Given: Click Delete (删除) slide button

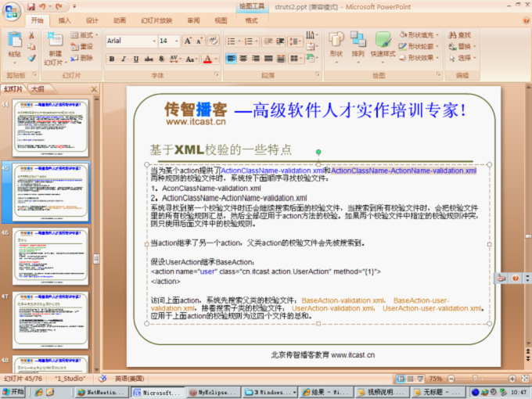Looking at the screenshot, I should click(82, 58).
